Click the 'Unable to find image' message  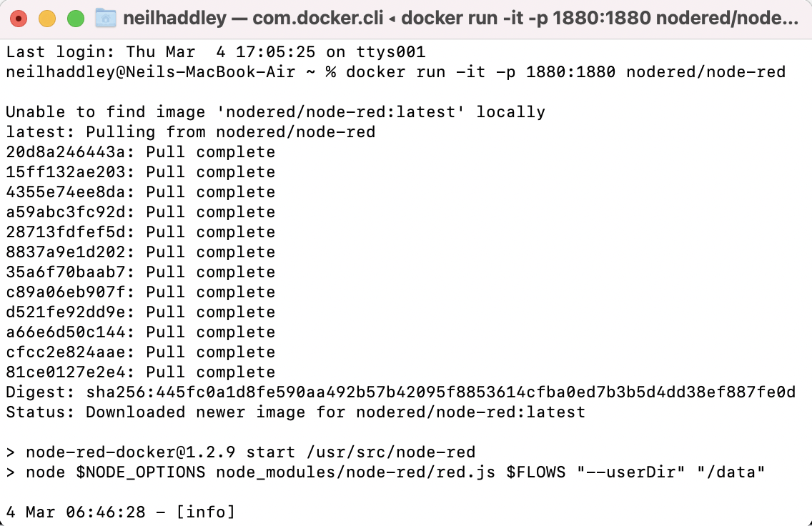point(275,112)
